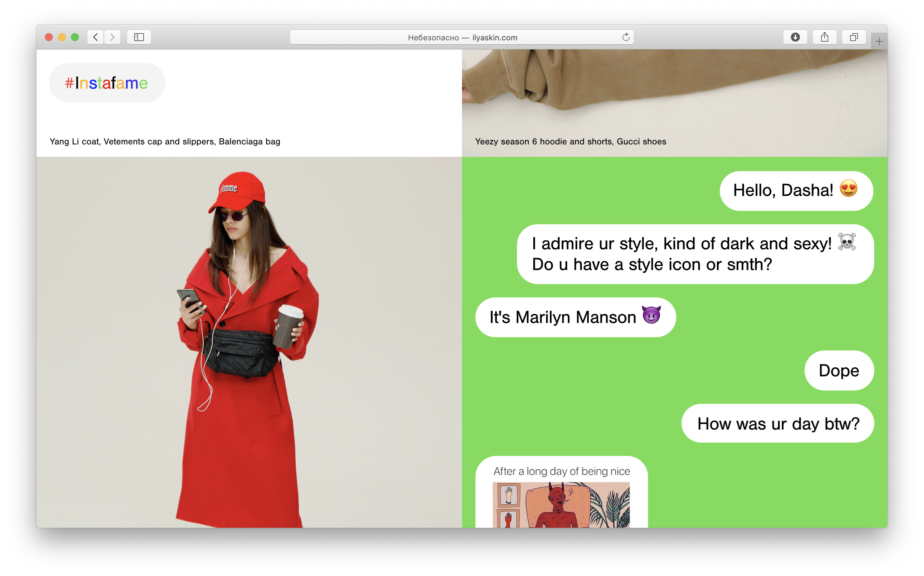Click the Share icon in toolbar
The image size is (924, 576).
(825, 37)
